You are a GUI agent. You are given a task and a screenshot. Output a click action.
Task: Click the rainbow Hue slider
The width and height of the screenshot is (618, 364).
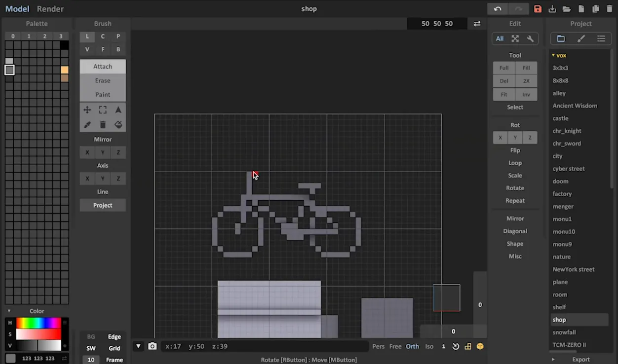click(39, 323)
